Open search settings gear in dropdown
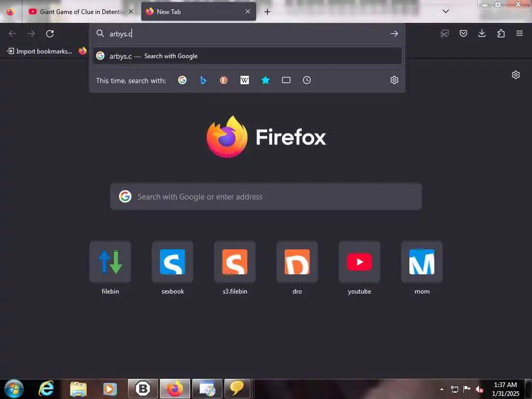532x399 pixels. pyautogui.click(x=394, y=80)
